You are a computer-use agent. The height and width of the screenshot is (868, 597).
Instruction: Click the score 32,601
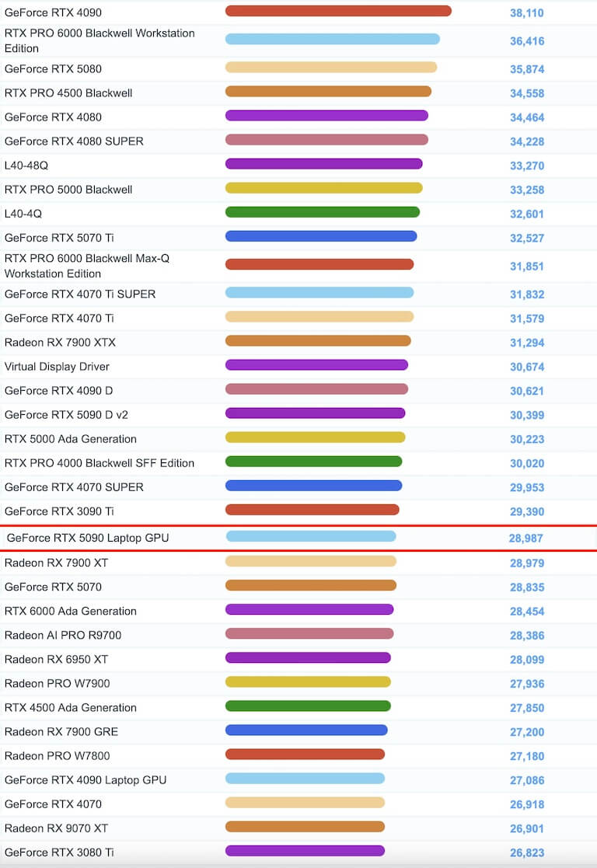click(527, 214)
